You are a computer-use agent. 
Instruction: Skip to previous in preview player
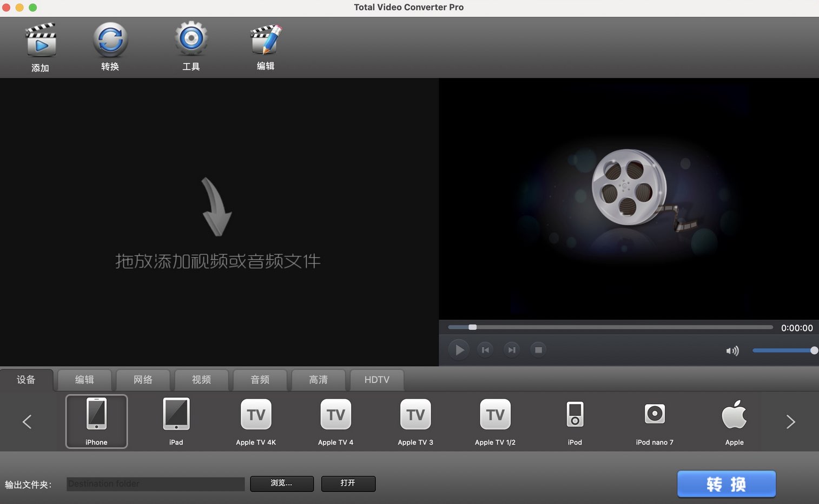(485, 350)
